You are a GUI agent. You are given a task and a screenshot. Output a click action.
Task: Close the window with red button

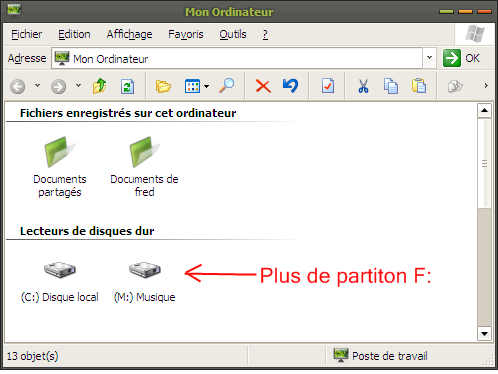(x=484, y=12)
